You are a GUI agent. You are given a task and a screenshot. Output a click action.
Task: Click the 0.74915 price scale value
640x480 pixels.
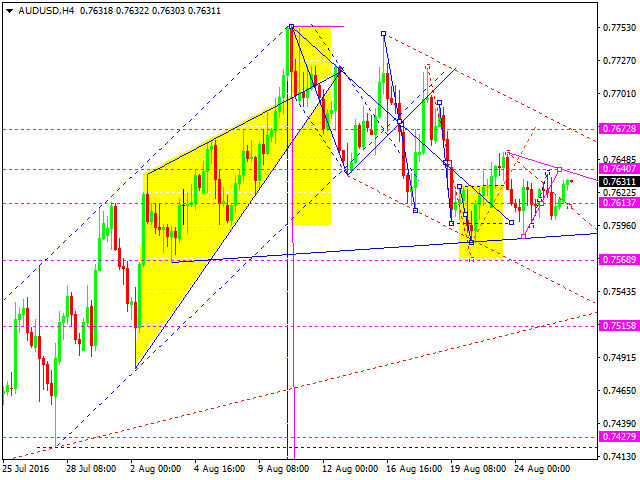620,358
